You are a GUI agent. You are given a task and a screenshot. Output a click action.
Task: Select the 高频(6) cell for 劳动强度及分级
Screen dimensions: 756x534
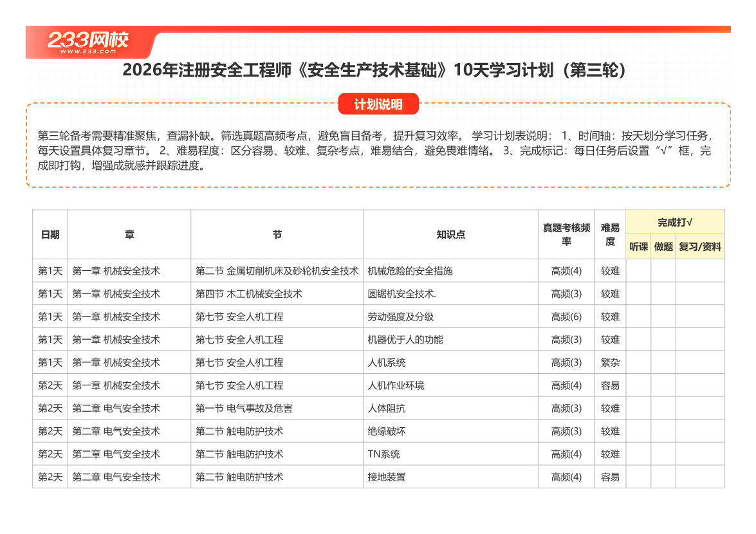[566, 317]
